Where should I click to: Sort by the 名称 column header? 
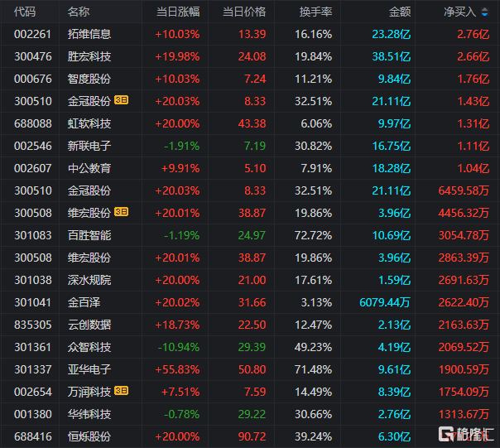(79, 12)
